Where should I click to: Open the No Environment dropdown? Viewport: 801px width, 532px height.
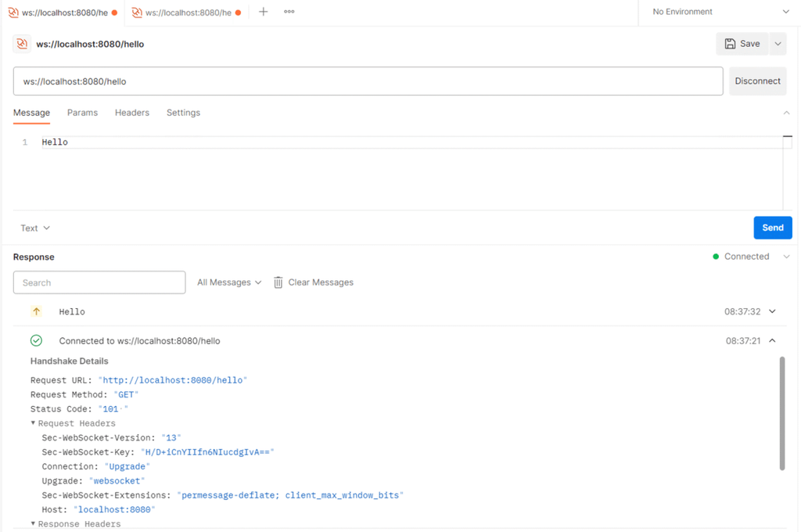point(720,12)
